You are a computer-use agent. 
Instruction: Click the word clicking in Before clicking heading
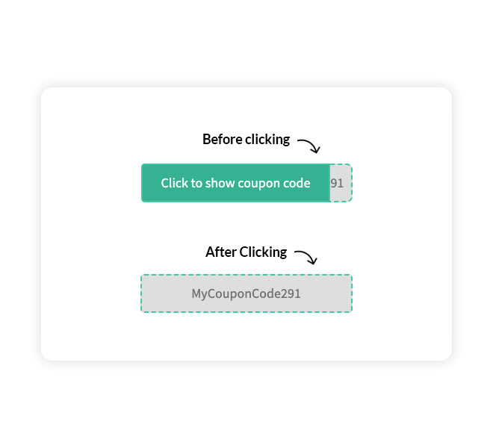267,140
